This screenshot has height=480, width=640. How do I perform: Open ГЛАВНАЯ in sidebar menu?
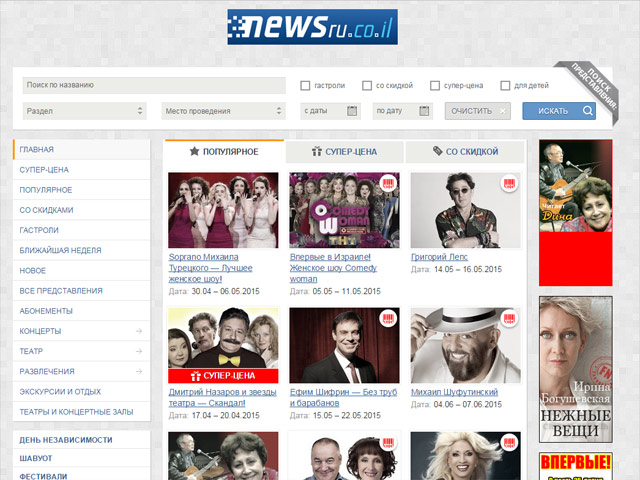coord(82,149)
